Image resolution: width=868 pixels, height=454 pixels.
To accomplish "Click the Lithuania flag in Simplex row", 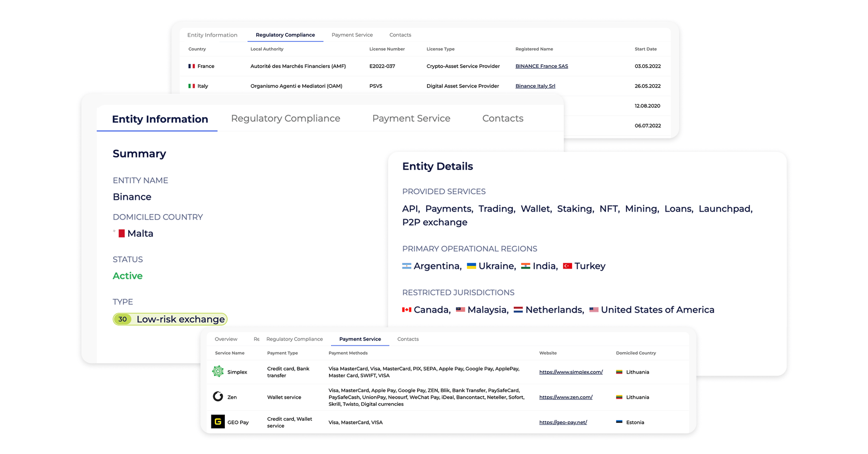I will (619, 372).
